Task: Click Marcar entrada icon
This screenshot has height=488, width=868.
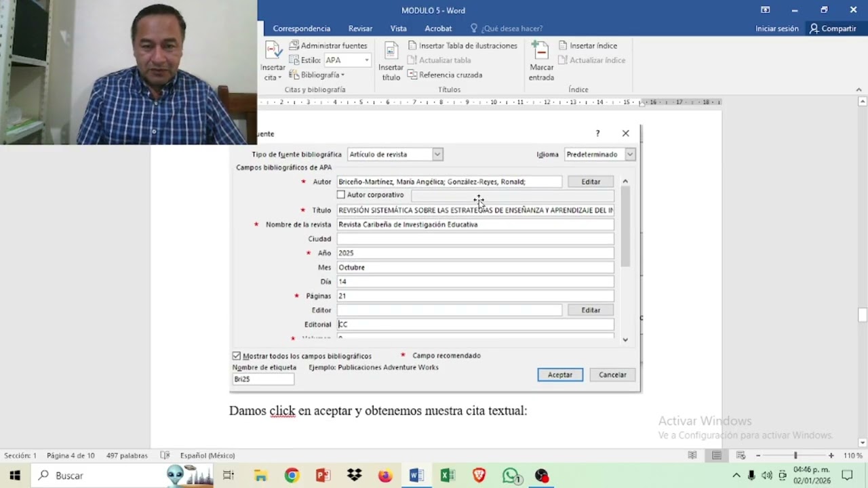Action: [x=540, y=51]
